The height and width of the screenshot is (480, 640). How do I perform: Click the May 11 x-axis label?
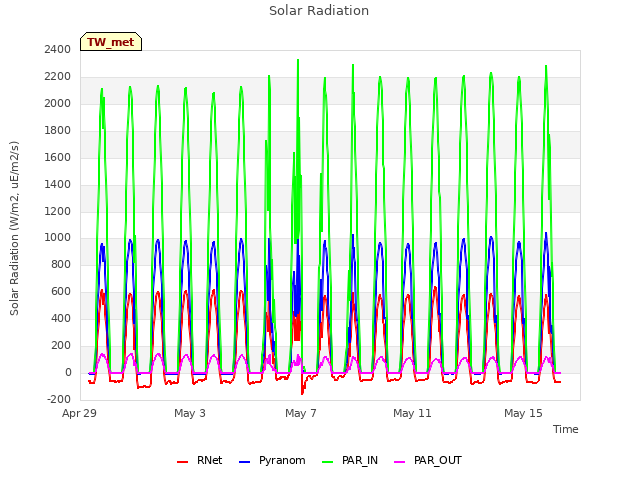point(412,413)
